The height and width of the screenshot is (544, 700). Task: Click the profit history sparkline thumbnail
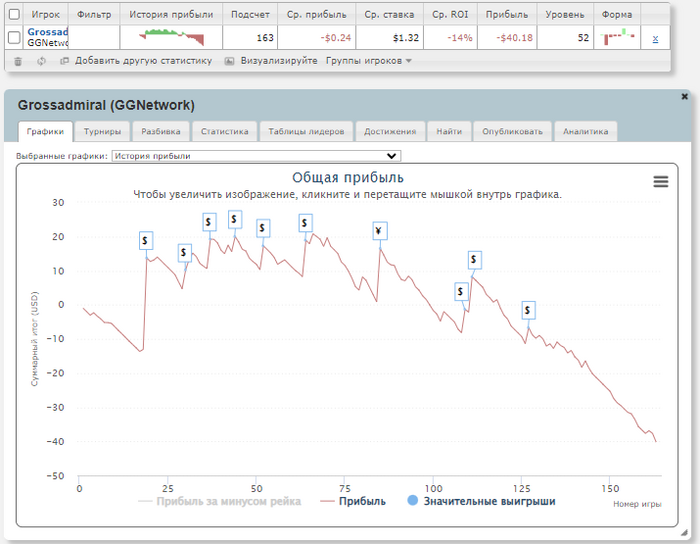coord(171,37)
